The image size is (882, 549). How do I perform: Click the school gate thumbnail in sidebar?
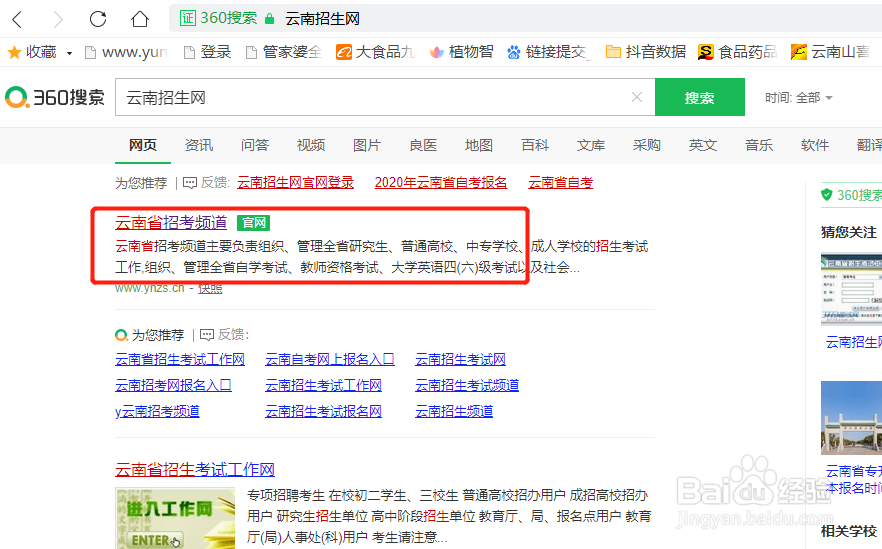[x=851, y=417]
